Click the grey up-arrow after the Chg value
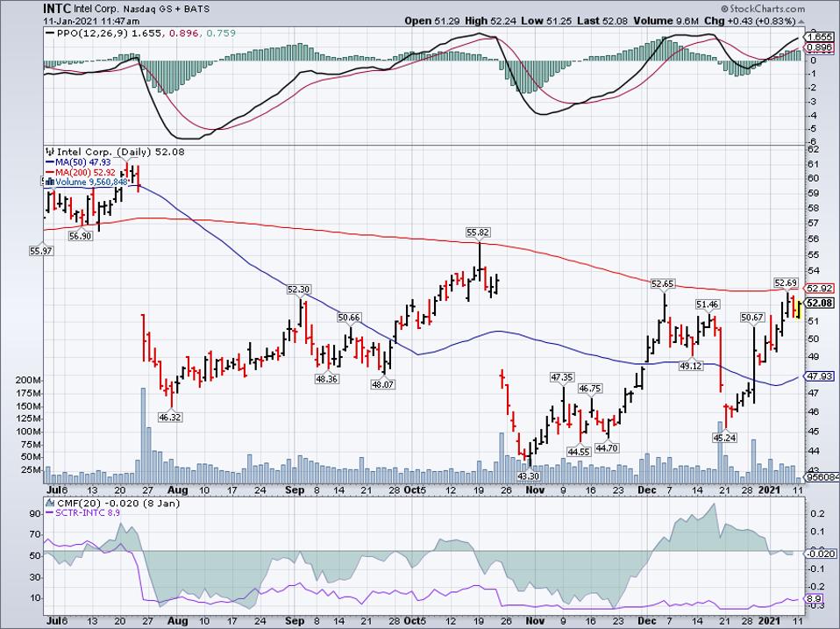 click(x=801, y=21)
